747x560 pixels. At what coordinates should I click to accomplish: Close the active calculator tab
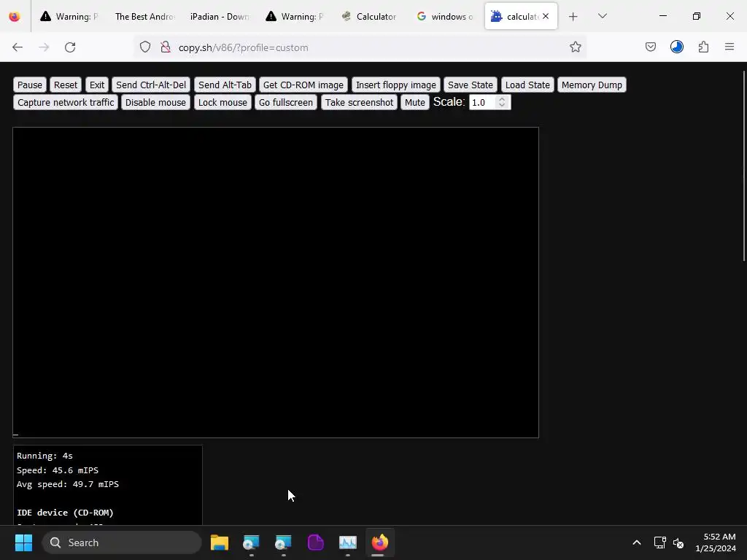(546, 16)
